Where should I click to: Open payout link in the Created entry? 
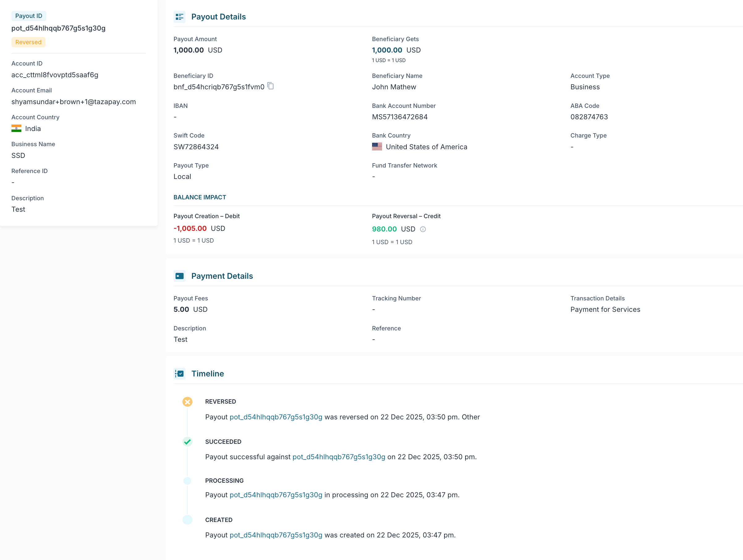click(x=276, y=535)
